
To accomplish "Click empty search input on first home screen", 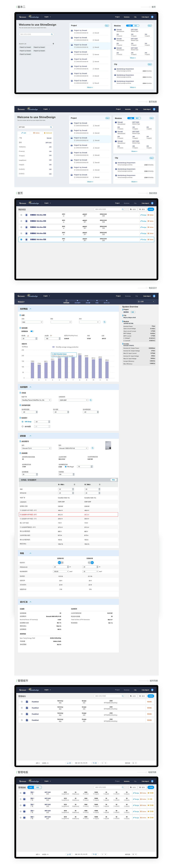I will [36, 34].
